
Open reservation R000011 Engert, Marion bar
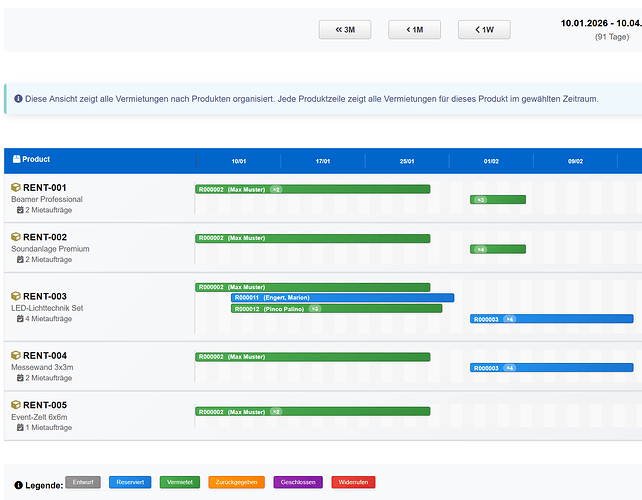click(342, 298)
